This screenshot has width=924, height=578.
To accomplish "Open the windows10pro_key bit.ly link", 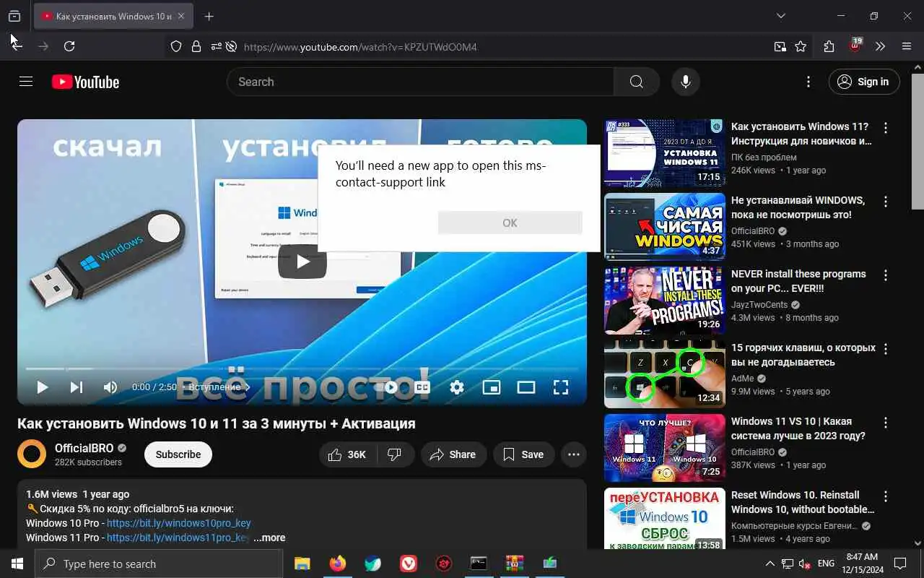I will click(179, 523).
